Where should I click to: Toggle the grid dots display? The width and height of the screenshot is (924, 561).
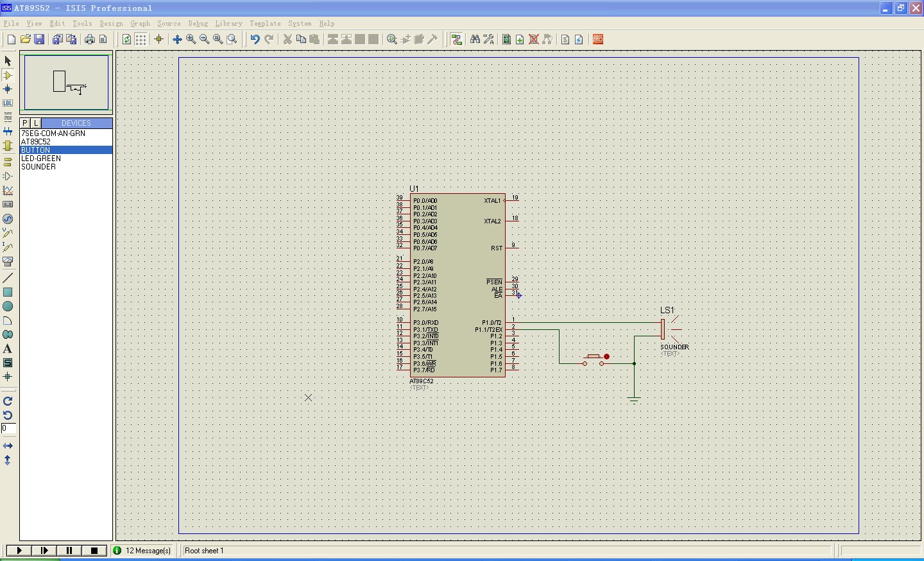141,39
